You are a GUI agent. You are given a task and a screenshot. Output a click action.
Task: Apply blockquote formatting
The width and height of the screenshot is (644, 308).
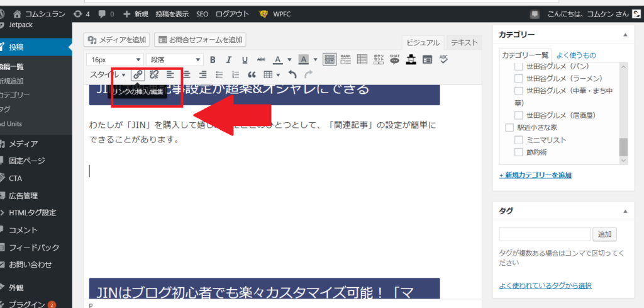point(252,74)
